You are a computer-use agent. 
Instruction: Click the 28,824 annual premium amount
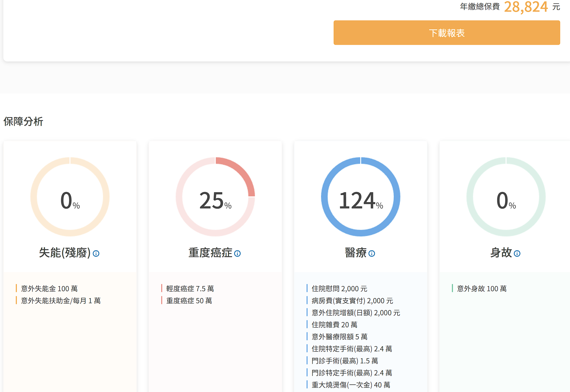point(526,7)
